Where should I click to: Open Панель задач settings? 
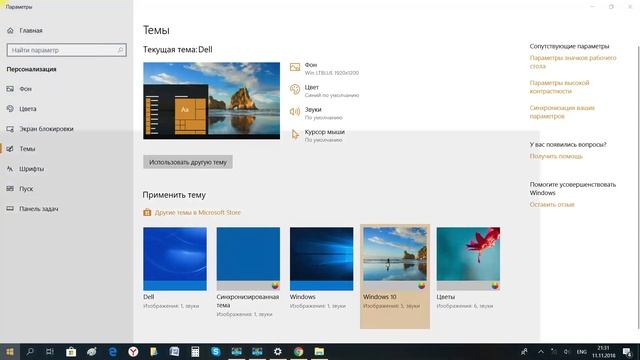(33, 209)
